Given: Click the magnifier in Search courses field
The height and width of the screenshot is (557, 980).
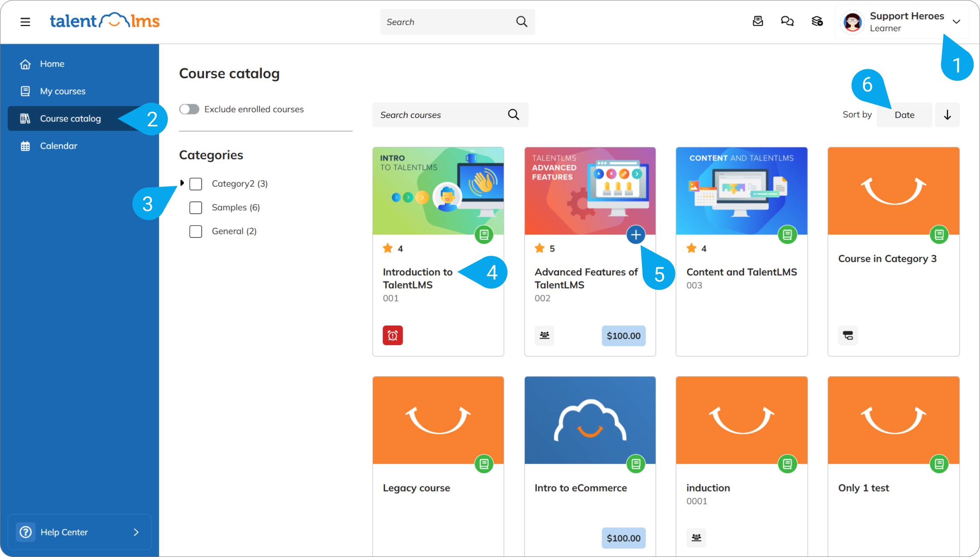Looking at the screenshot, I should pyautogui.click(x=513, y=114).
